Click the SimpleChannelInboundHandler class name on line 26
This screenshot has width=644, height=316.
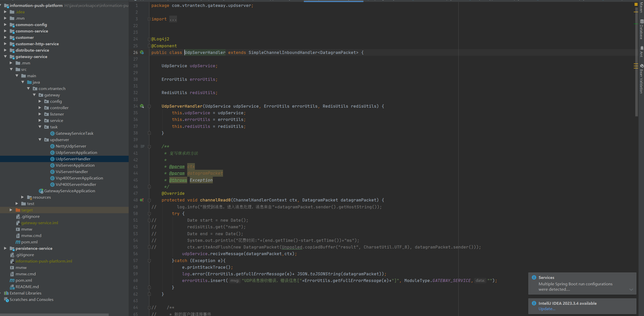tap(283, 52)
